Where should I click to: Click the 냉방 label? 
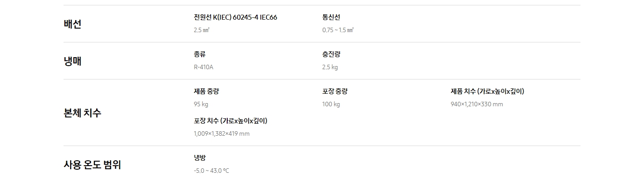(x=200, y=158)
